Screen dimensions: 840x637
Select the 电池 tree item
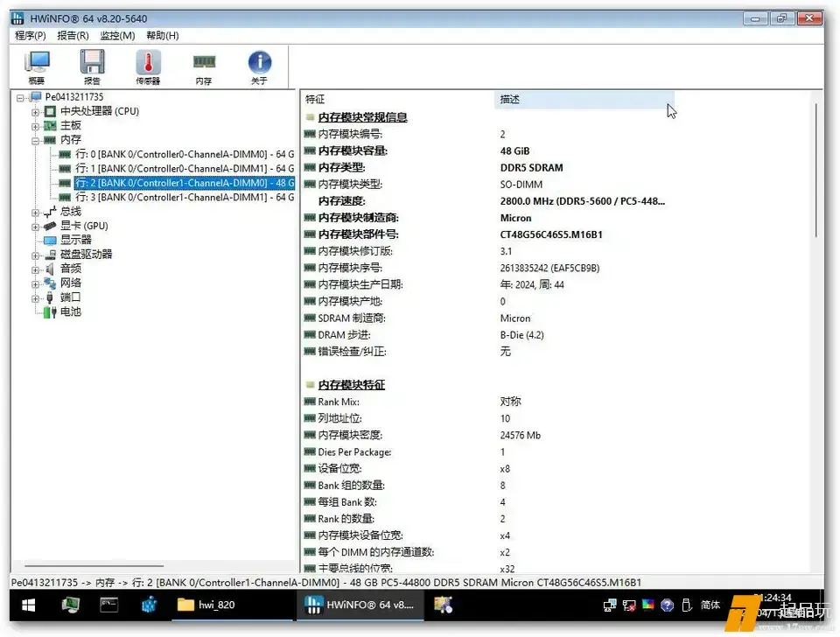(x=70, y=311)
